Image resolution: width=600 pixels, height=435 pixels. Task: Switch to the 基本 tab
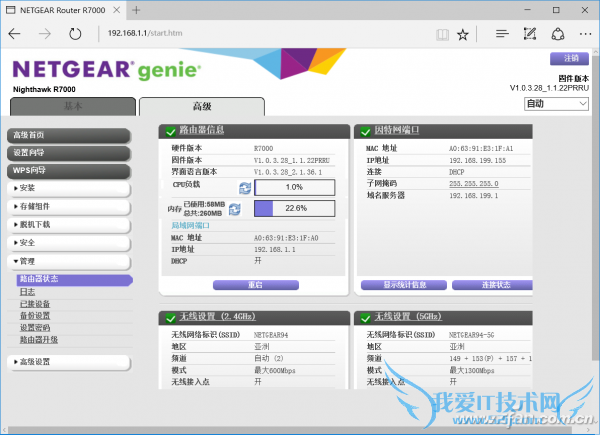(x=73, y=106)
